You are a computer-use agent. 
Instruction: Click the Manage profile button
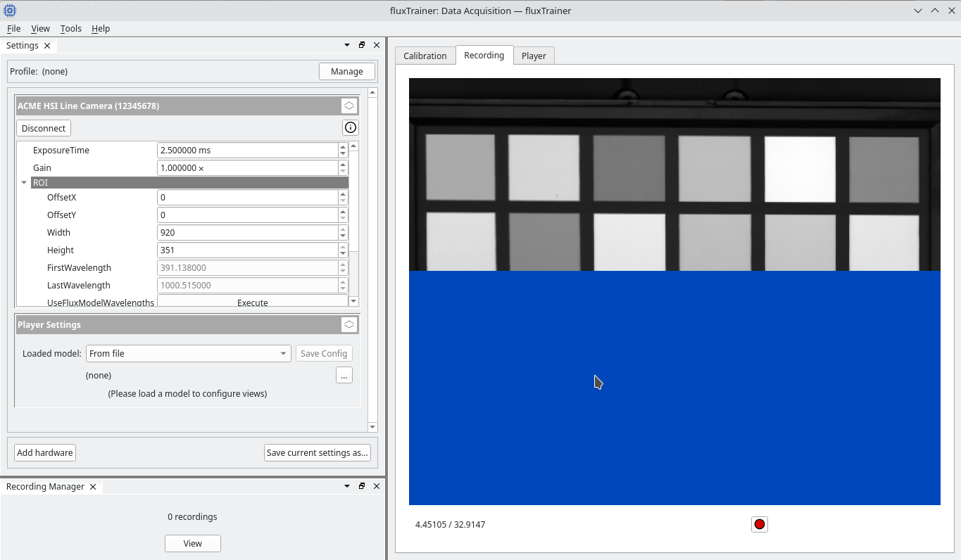coord(347,71)
